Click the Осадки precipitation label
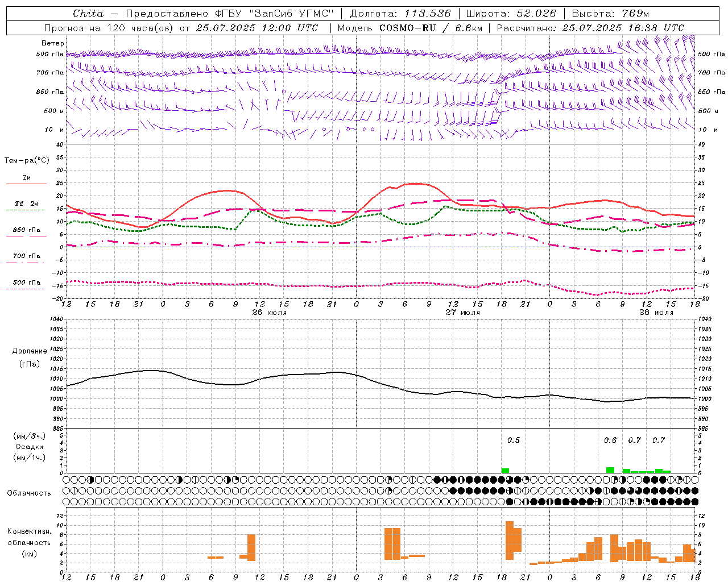Screen dimensions: 728x582 pyautogui.click(x=30, y=447)
